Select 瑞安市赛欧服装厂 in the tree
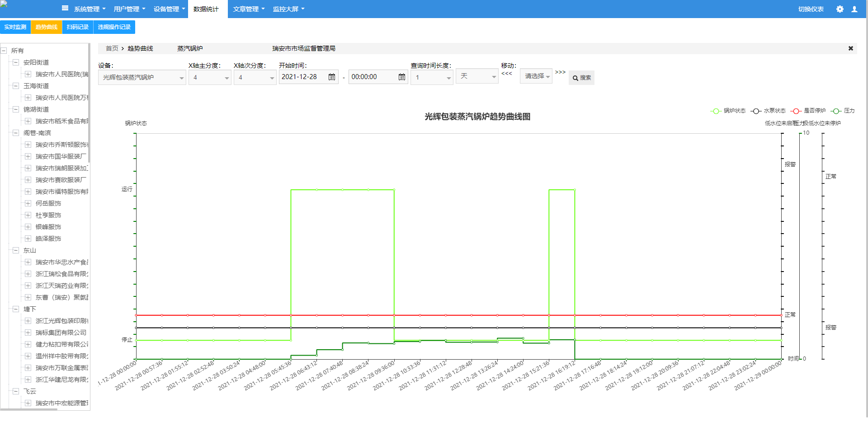This screenshot has height=422, width=868. pos(61,180)
